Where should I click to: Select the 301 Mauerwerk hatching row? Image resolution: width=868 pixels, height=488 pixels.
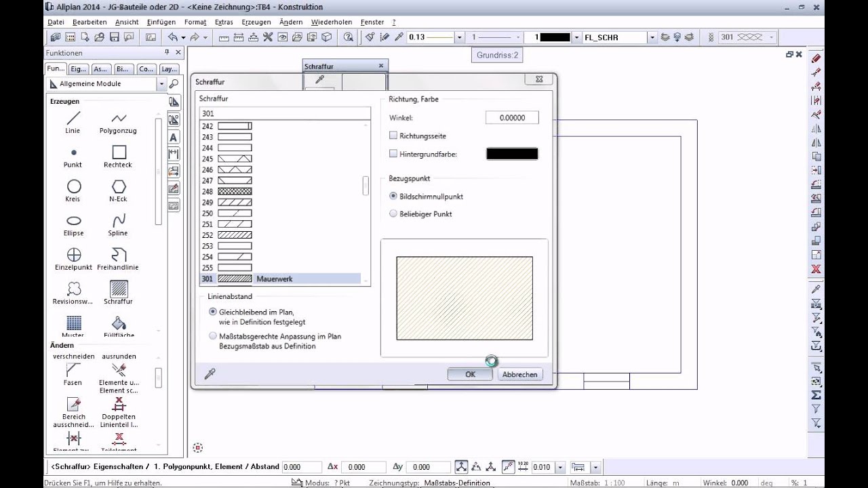pyautogui.click(x=280, y=279)
